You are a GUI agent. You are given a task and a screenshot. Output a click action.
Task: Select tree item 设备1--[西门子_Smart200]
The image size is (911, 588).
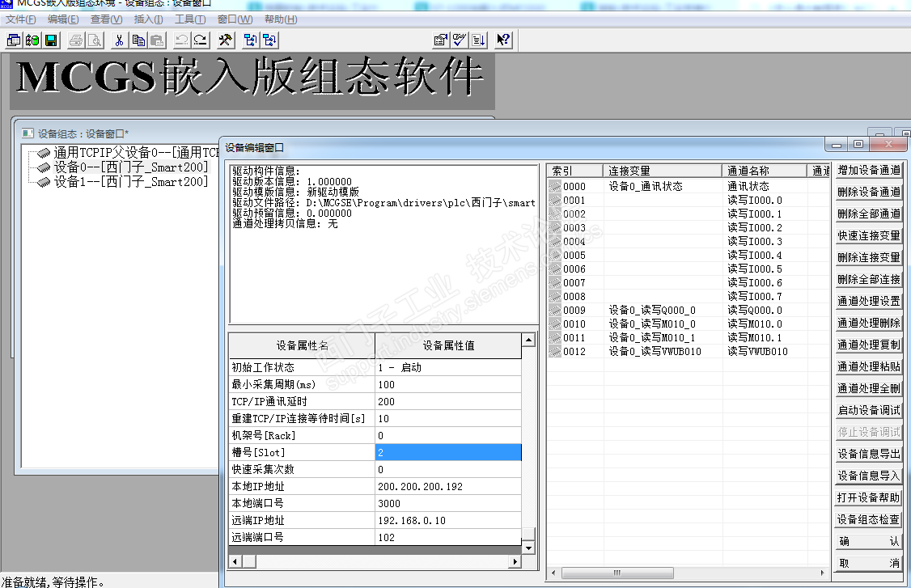(x=131, y=183)
